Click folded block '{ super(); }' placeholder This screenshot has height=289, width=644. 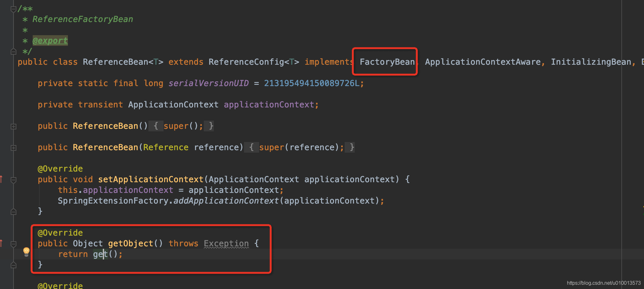click(x=181, y=126)
